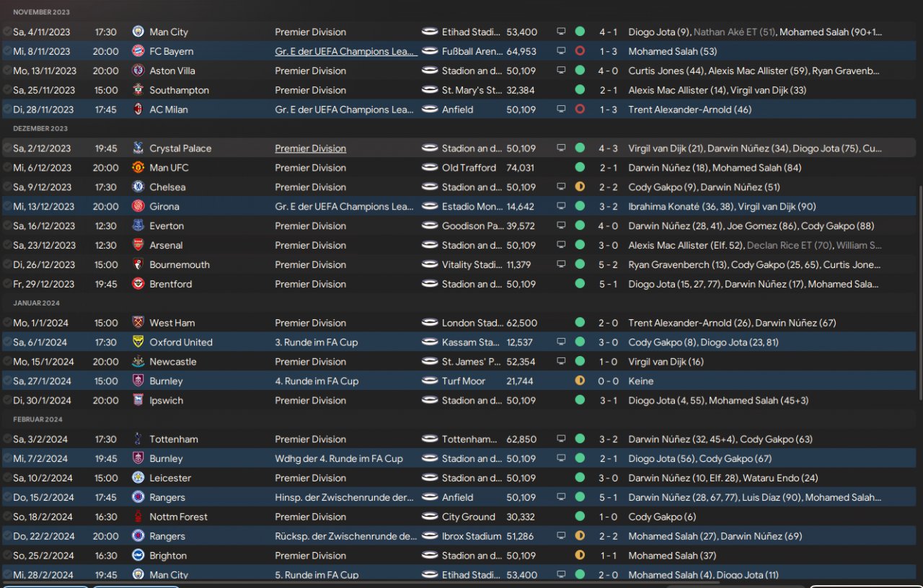Select the date Fr, 29/12/2023
This screenshot has height=588, width=923.
(42, 285)
